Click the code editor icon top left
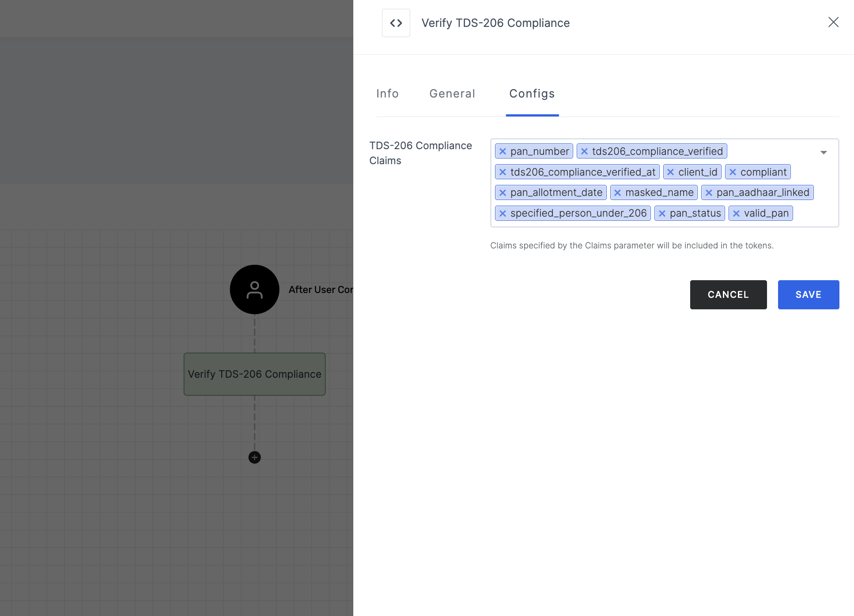Screen dimensions: 854x616 click(396, 23)
